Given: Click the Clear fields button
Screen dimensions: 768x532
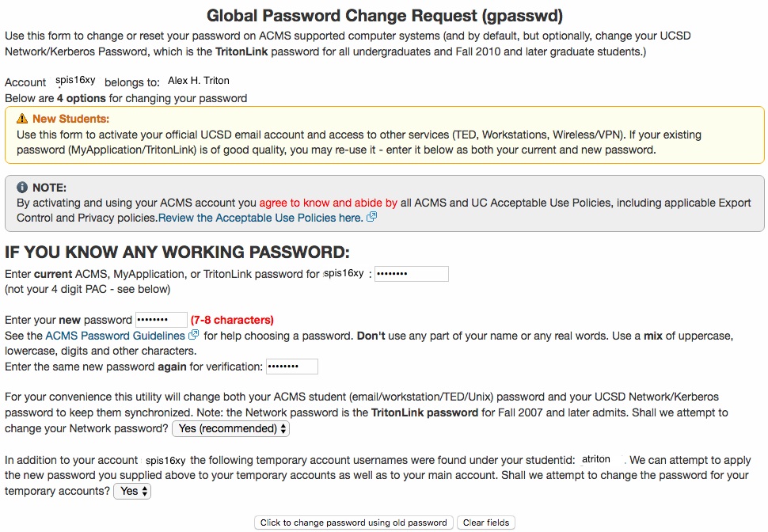Looking at the screenshot, I should 486,522.
